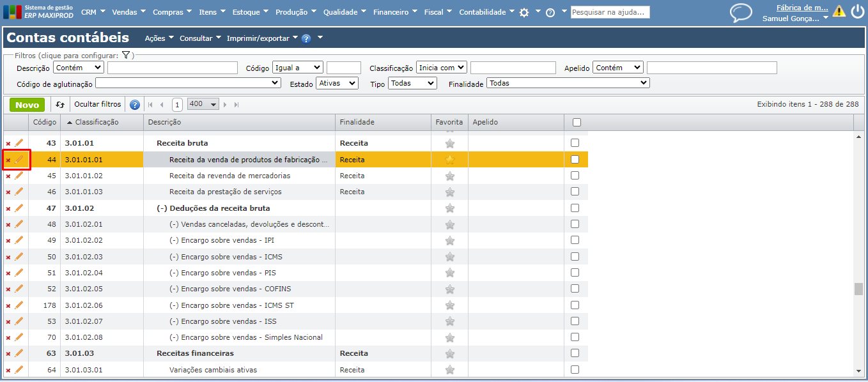Click the power logout icon
This screenshot has height=382, width=868.
tap(857, 11)
